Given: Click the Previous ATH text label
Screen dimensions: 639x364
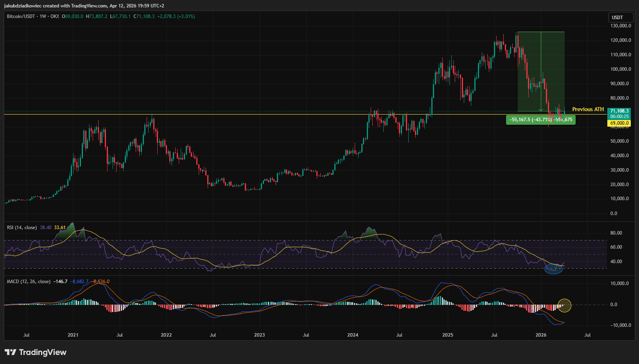Looking at the screenshot, I should 588,109.
